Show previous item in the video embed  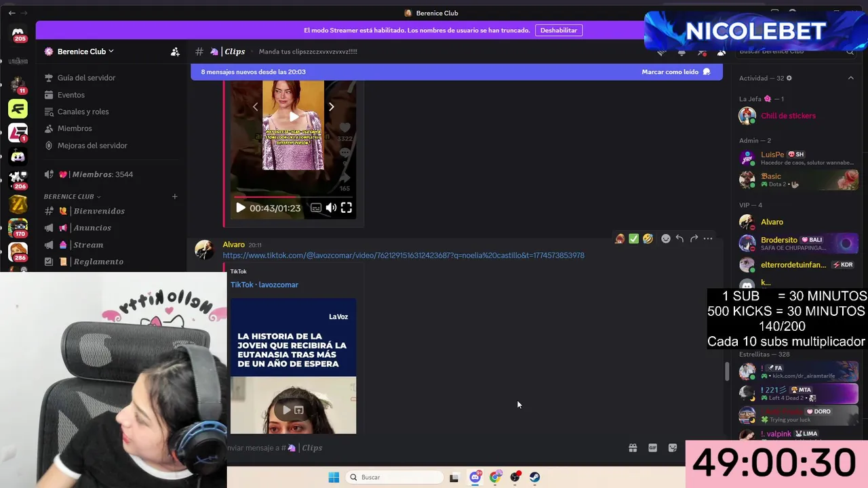tap(256, 106)
